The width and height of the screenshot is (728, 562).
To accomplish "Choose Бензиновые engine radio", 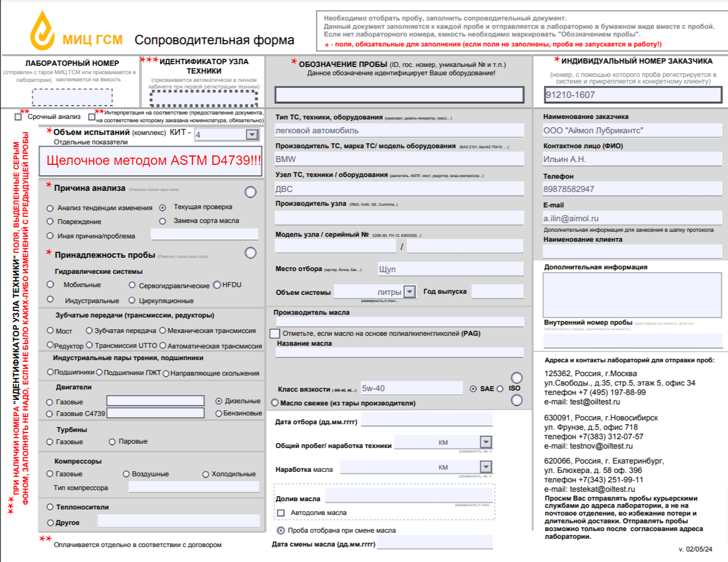I will coord(219,414).
